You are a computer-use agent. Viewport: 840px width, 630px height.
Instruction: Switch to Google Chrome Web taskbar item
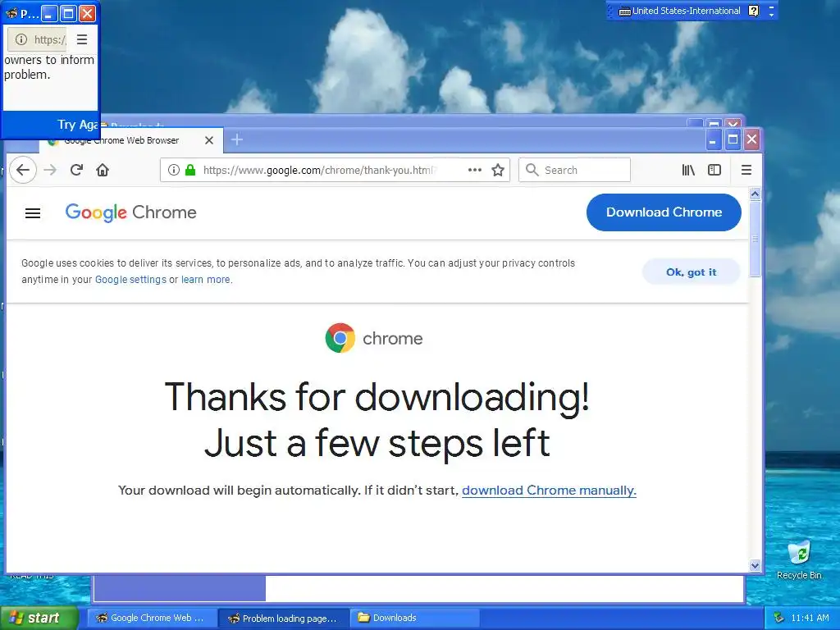point(152,618)
